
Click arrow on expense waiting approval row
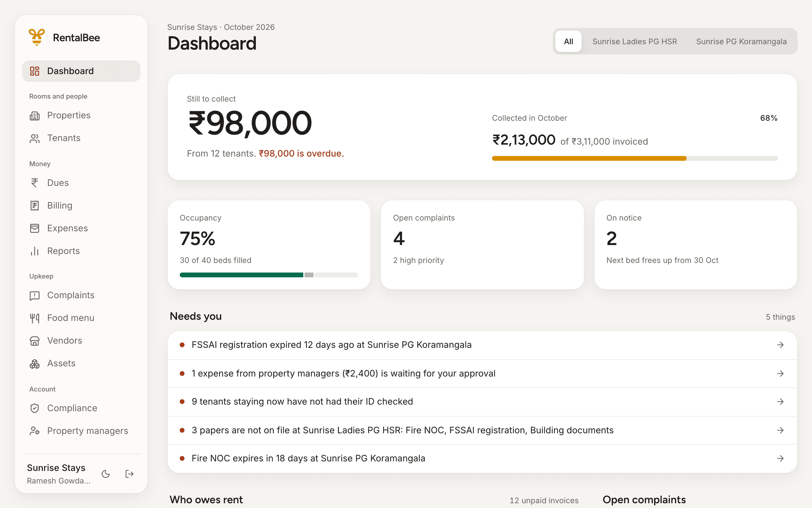click(x=780, y=374)
